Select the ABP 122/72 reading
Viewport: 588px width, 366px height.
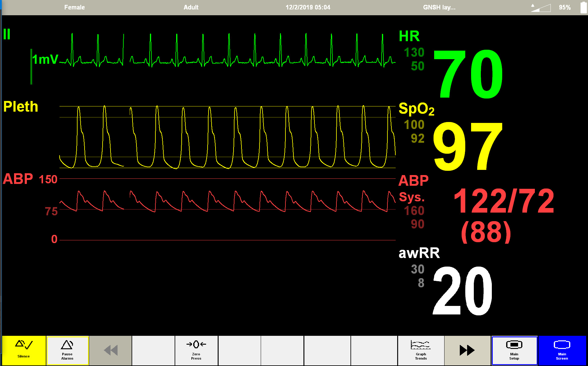click(x=504, y=201)
